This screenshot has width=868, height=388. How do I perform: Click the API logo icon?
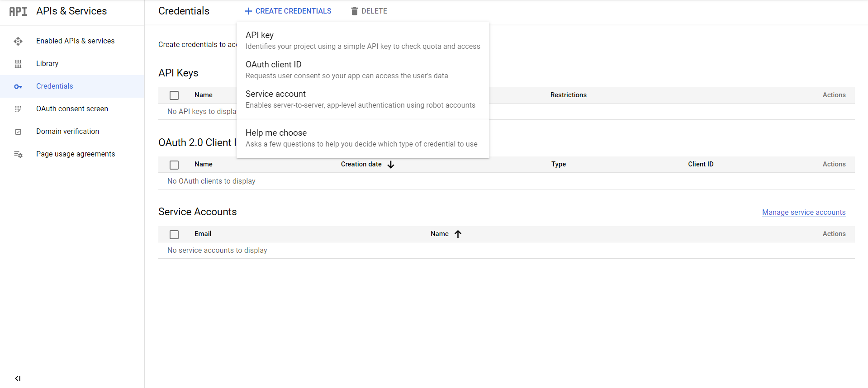click(x=18, y=11)
